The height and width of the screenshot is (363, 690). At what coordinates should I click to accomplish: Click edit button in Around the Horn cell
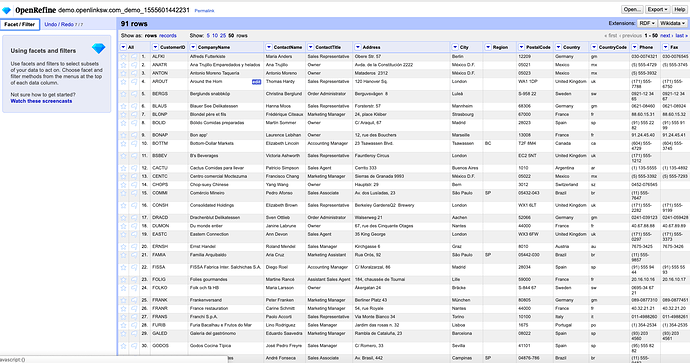point(256,82)
